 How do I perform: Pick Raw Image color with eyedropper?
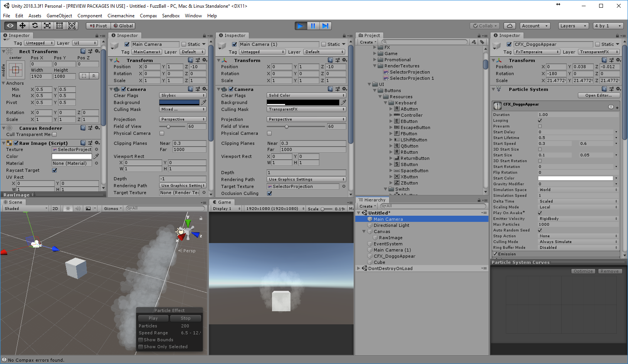coord(96,156)
